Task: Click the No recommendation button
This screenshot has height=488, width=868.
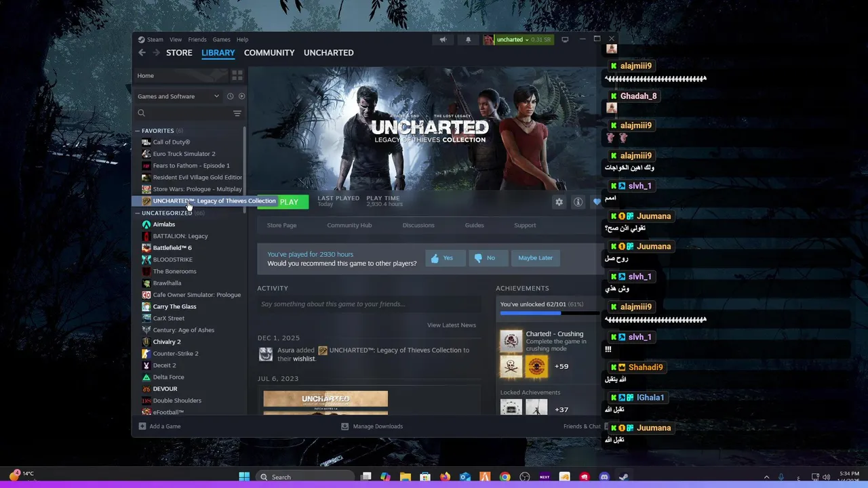Action: point(488,258)
